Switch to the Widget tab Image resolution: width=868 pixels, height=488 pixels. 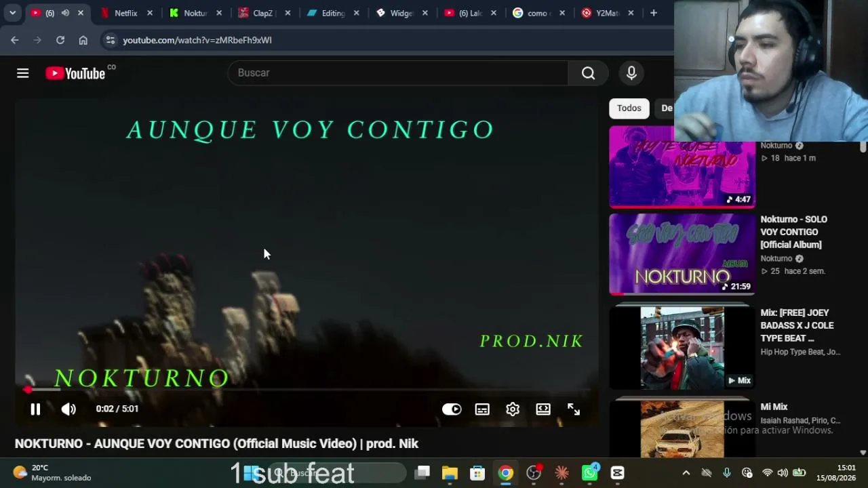(x=401, y=13)
